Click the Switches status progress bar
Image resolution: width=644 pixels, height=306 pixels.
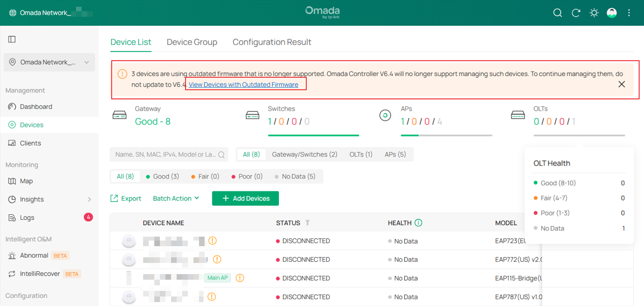click(314, 135)
